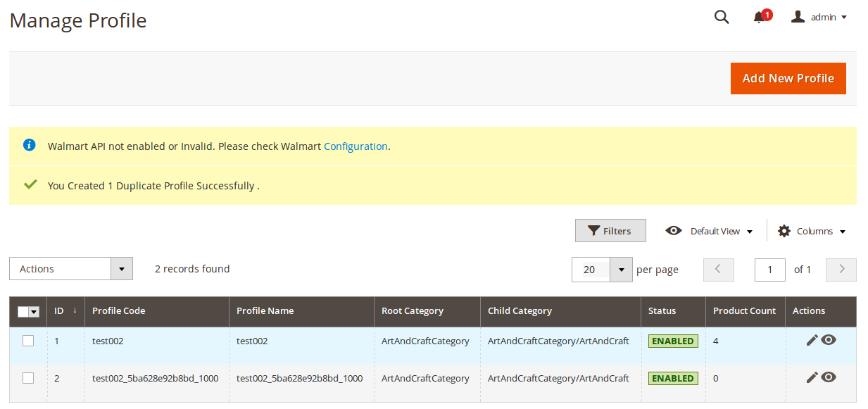This screenshot has width=868, height=409.
Task: View profile test002_5ba628e92b8bd_1000 with the eye icon
Action: (x=829, y=377)
